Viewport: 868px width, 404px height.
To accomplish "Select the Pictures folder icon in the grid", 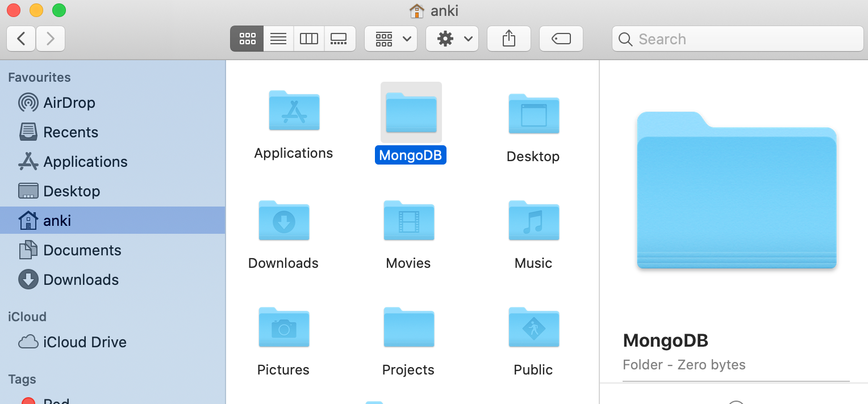I will [284, 327].
